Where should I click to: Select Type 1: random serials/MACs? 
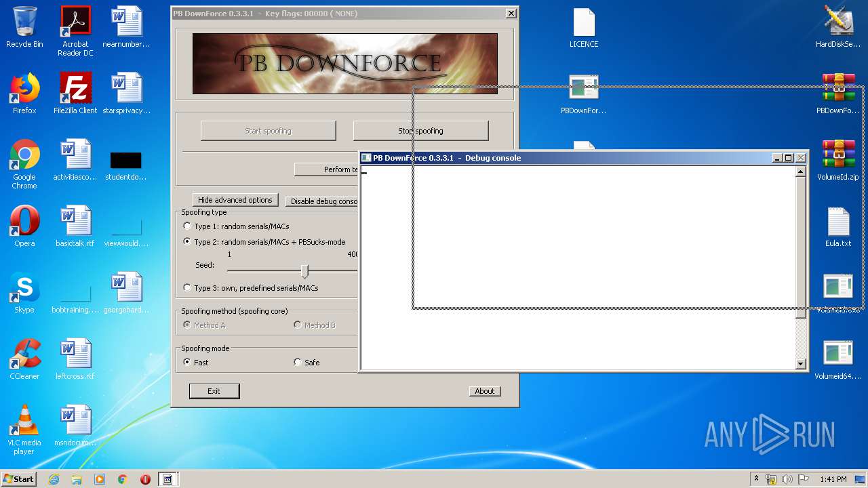[236, 226]
